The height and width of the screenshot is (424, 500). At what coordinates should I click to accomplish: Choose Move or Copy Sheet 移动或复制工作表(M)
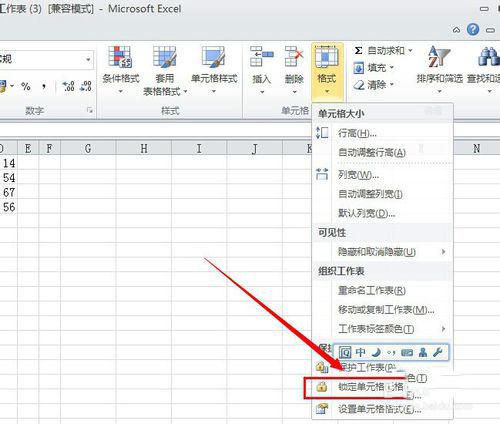382,310
